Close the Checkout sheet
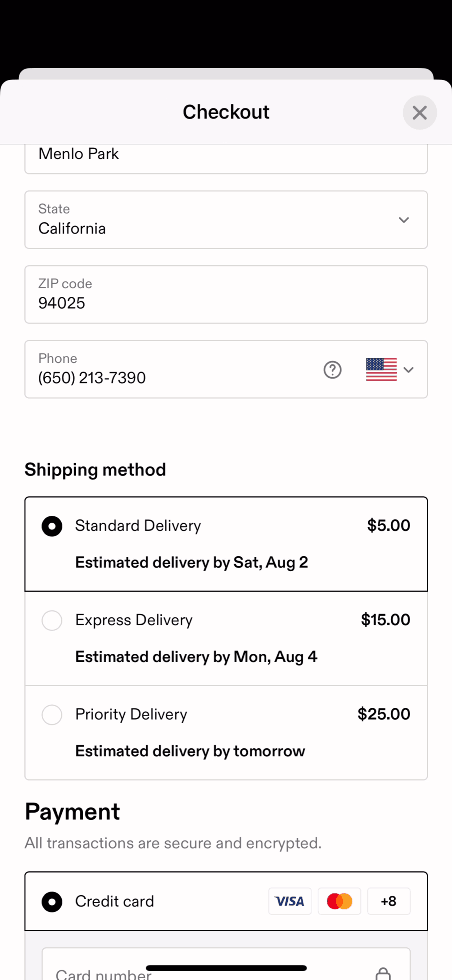This screenshot has width=452, height=980. (419, 113)
